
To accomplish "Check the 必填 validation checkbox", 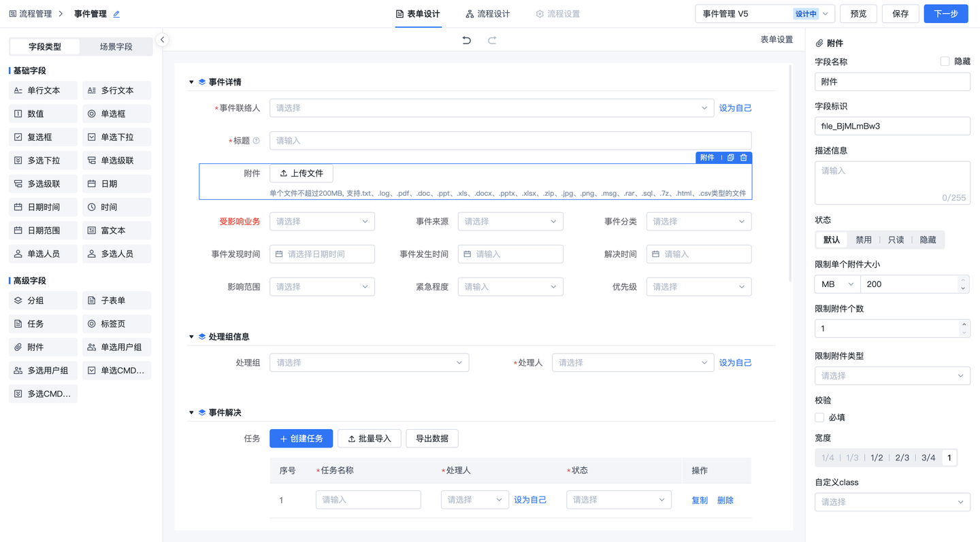I will pos(819,417).
